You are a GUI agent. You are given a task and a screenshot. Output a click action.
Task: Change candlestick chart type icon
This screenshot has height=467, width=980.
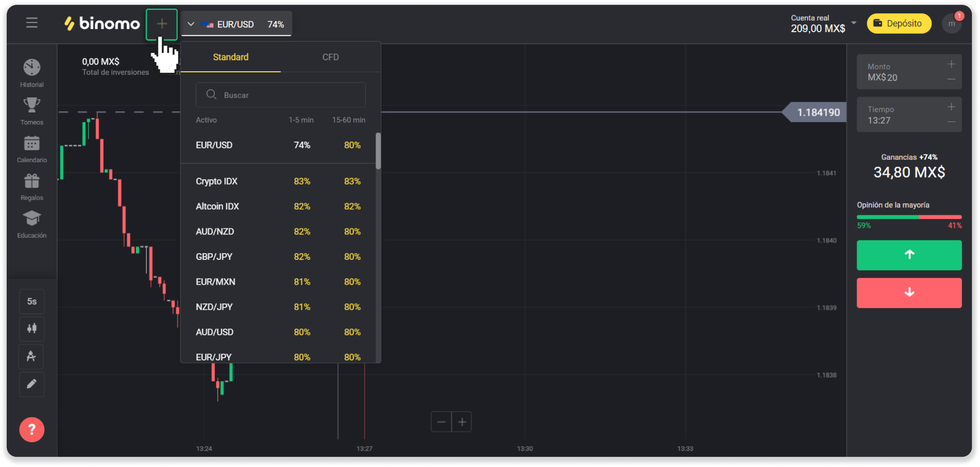click(32, 329)
